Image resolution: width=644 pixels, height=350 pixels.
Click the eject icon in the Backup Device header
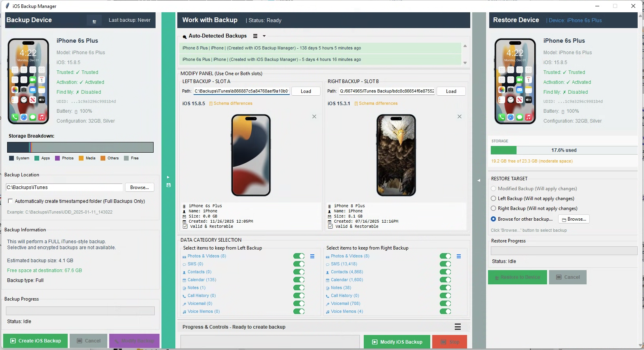pyautogui.click(x=94, y=21)
